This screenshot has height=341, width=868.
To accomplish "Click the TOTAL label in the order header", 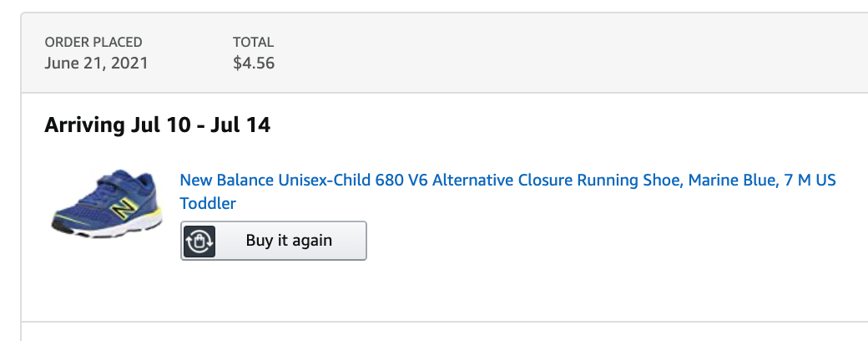I will (x=253, y=42).
